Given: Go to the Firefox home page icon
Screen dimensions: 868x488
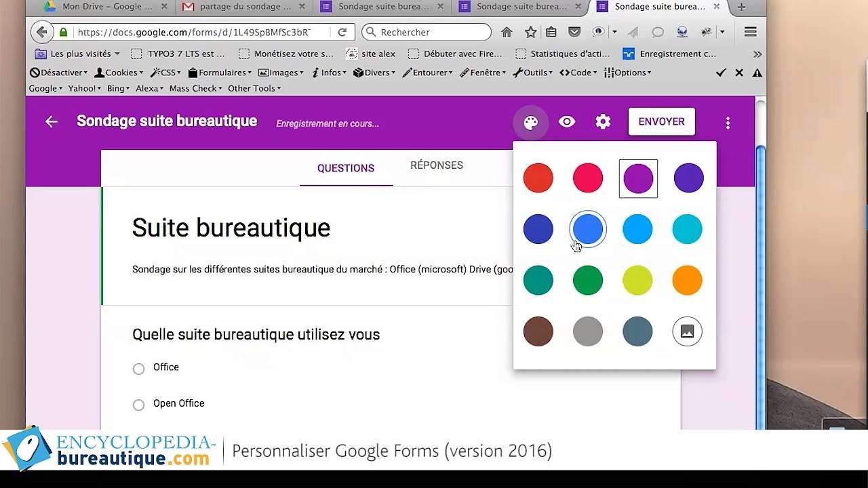Looking at the screenshot, I should 507,32.
